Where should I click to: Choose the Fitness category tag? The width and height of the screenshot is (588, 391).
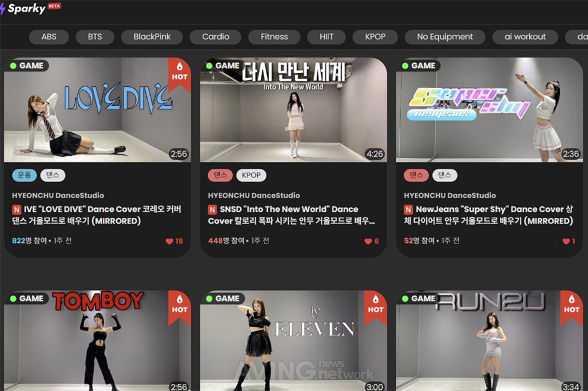coord(274,37)
